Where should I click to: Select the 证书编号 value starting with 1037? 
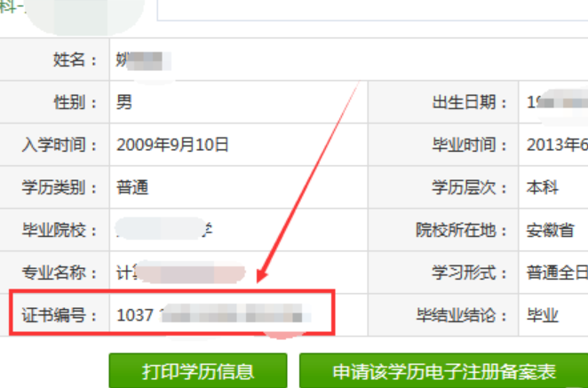point(214,315)
